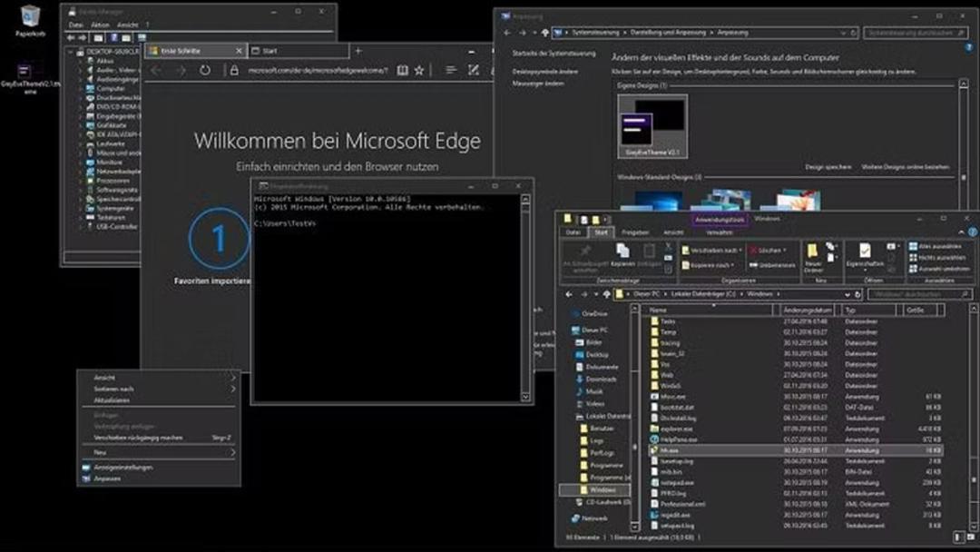Open the Löschen dropdown arrow
980x552 pixels.
pos(784,250)
